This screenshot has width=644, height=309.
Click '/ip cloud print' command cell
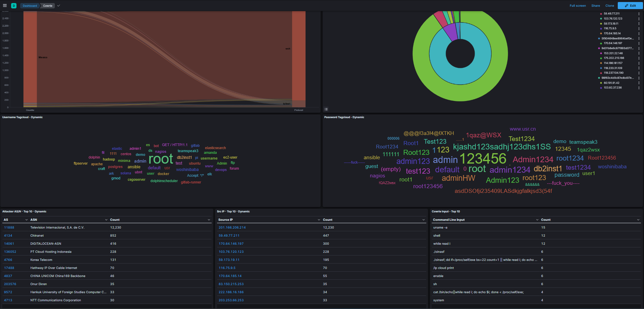pyautogui.click(x=443, y=268)
